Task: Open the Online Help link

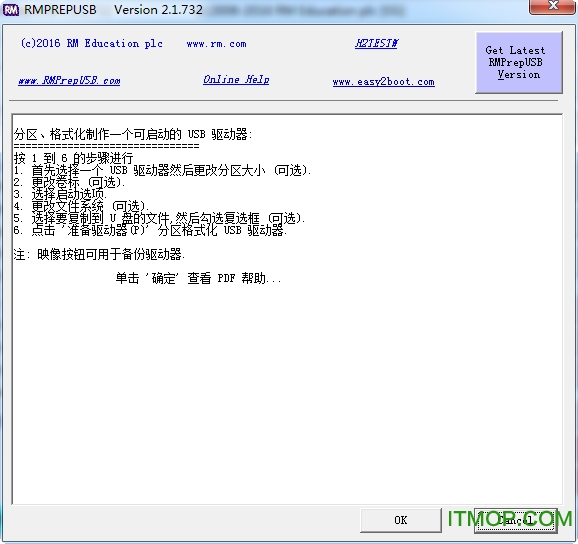Action: pyautogui.click(x=236, y=80)
